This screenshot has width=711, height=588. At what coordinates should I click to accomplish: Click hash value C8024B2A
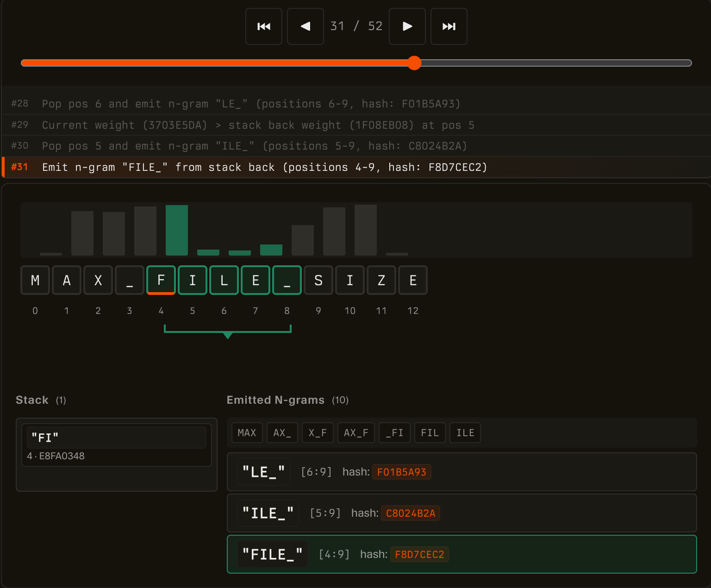pyautogui.click(x=411, y=513)
